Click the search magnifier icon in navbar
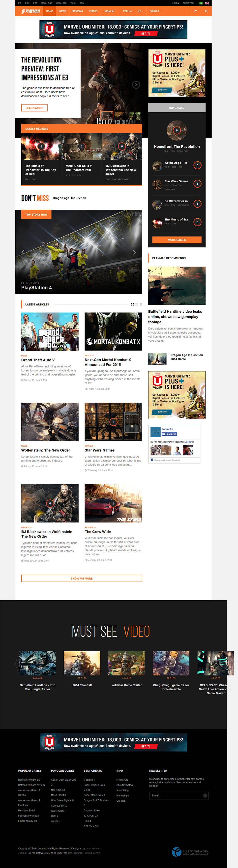238x868 pixels. [206, 11]
